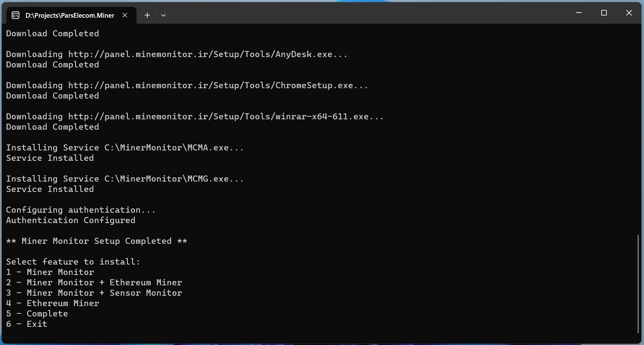Click the "Miner Monitor + Ethereum Miner" option
This screenshot has height=345, width=644.
pyautogui.click(x=104, y=283)
